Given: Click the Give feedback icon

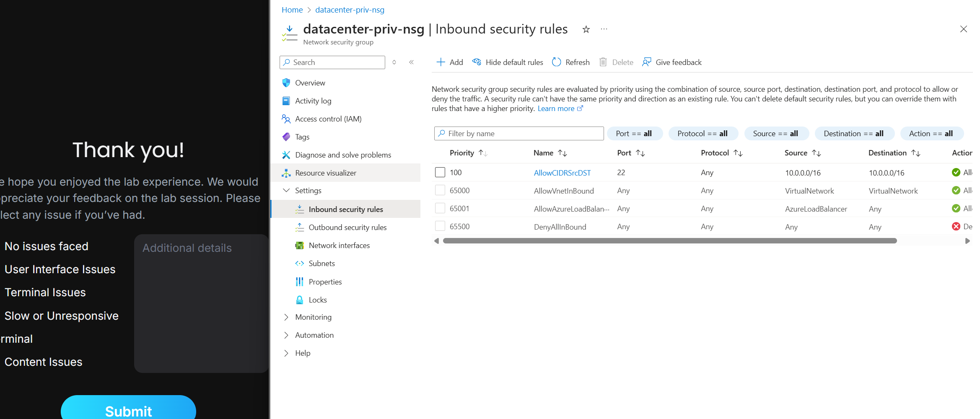Looking at the screenshot, I should click(647, 62).
